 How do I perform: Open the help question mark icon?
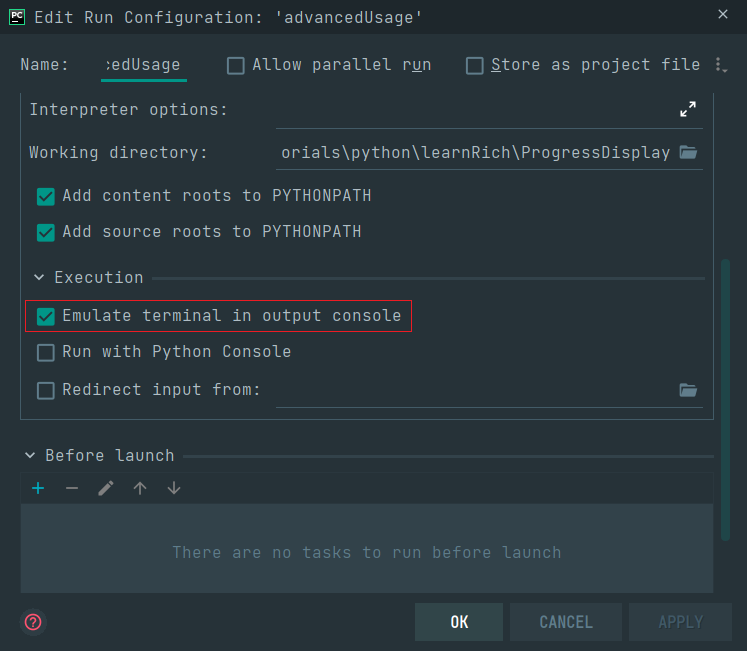(x=34, y=622)
